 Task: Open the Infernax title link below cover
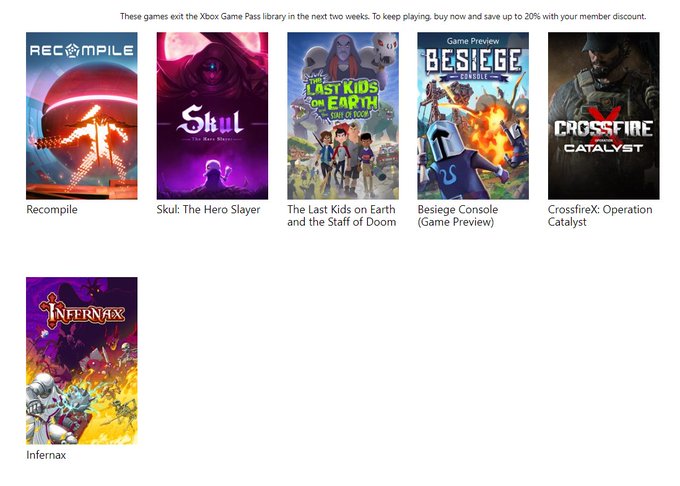[x=46, y=455]
